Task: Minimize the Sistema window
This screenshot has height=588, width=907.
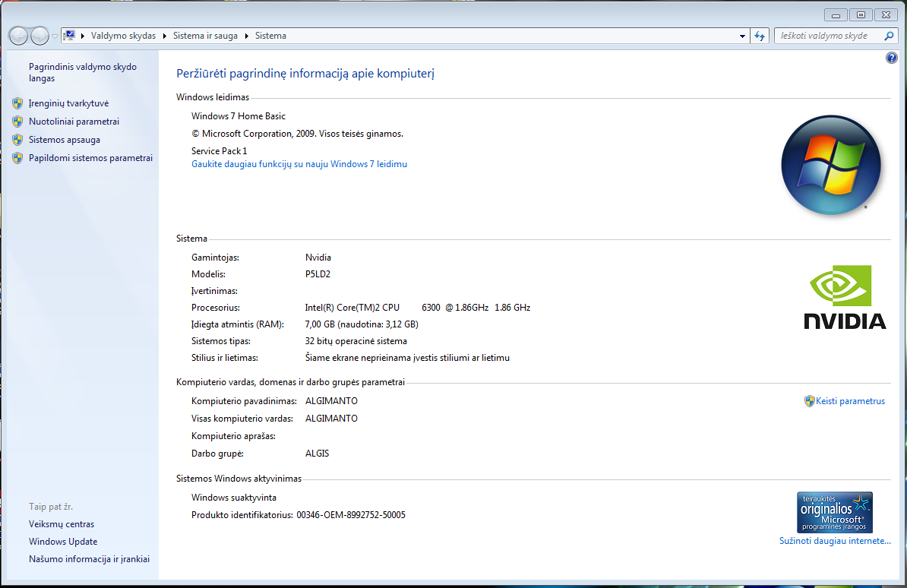Action: [836, 15]
